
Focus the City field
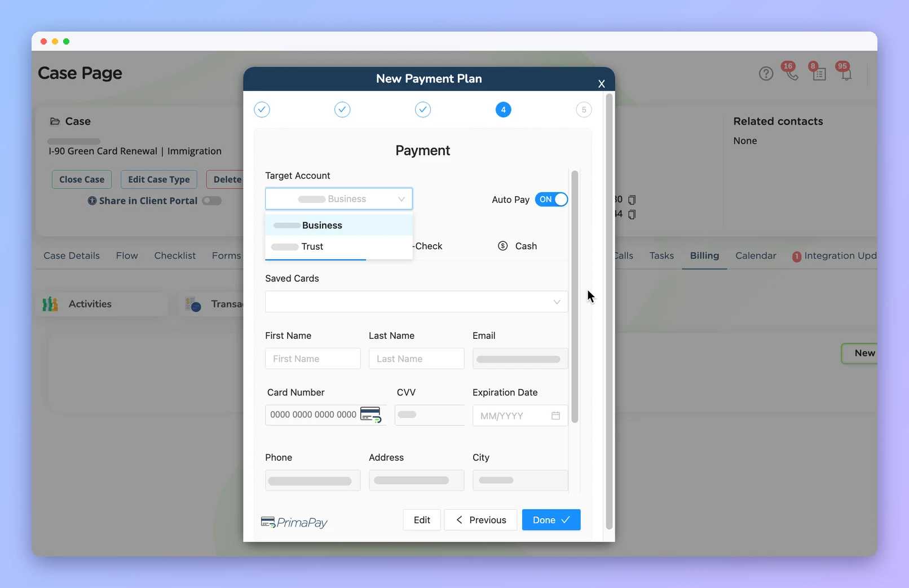520,480
